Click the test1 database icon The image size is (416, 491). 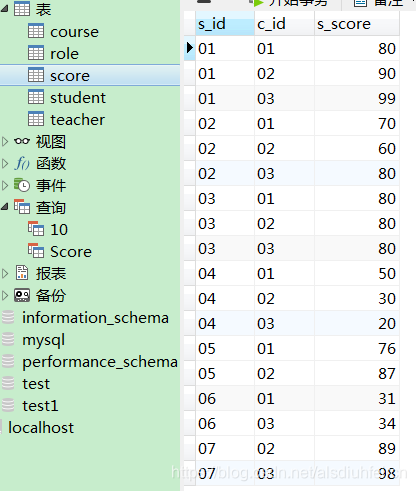point(8,405)
